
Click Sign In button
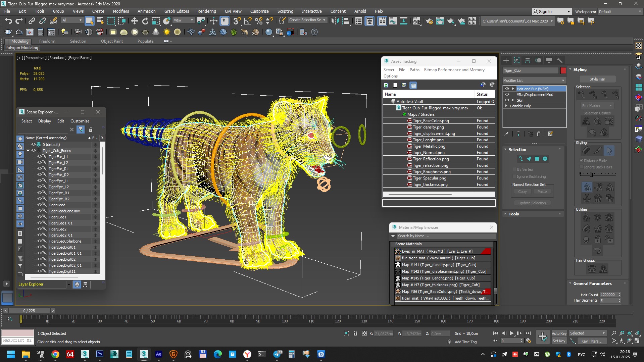552,11
